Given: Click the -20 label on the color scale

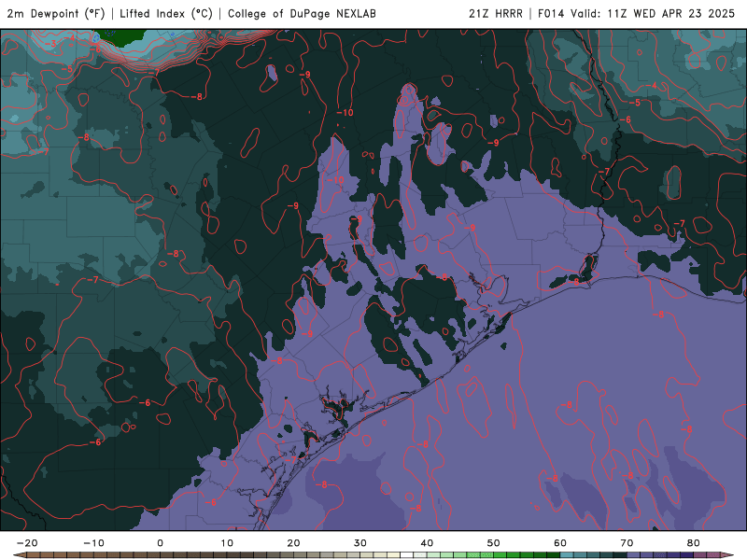Looking at the screenshot, I should 27,543.
